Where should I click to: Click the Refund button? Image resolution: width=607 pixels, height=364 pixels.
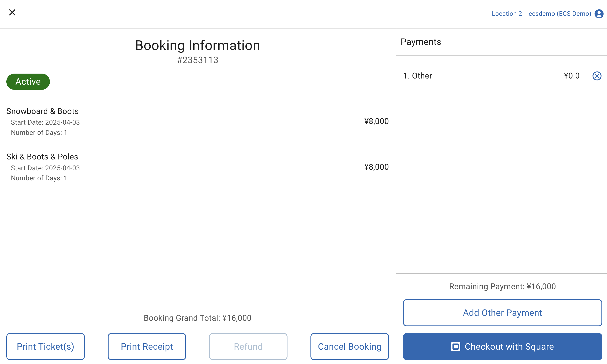coord(248,346)
